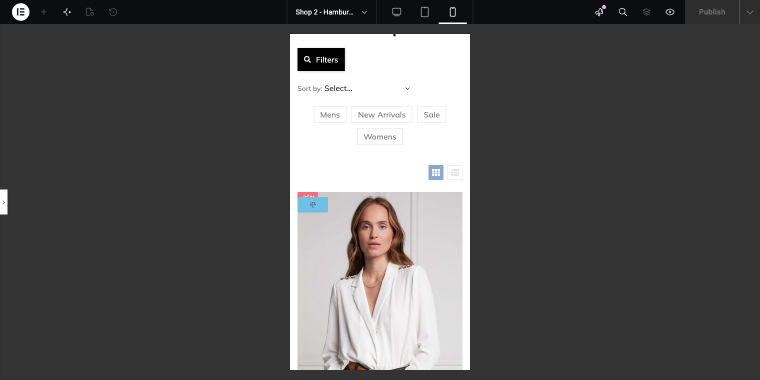The image size is (760, 380).
Task: Switch to grid layout view
Action: [x=436, y=173]
